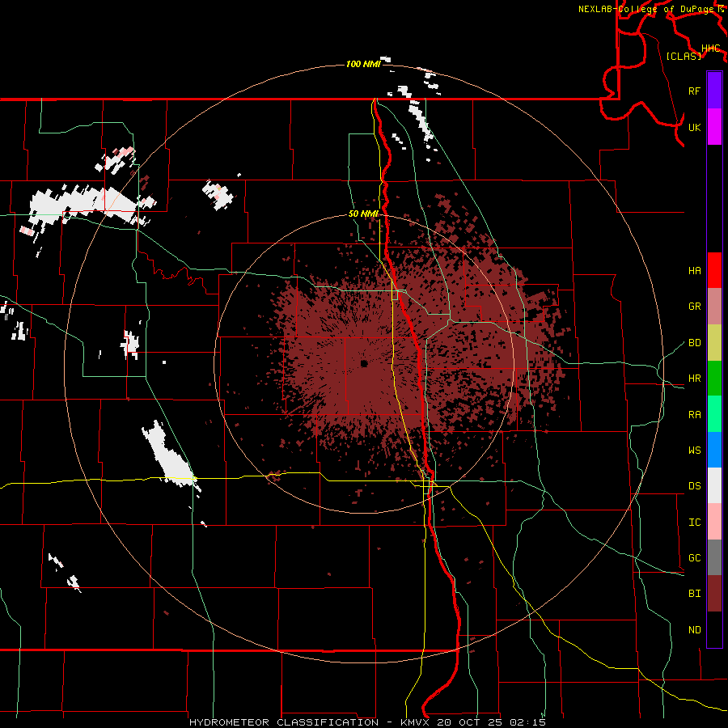Pick the HR green legend swatch
The image size is (728, 728).
(714, 379)
